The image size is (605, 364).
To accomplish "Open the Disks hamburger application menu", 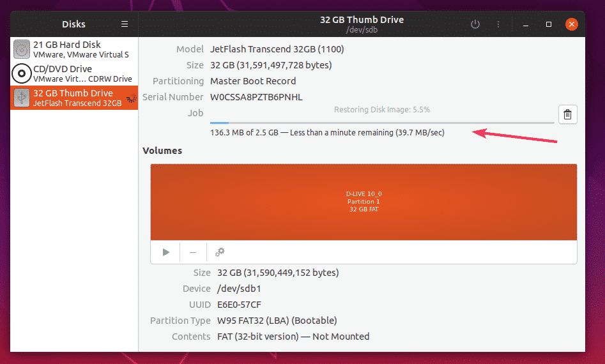I will pyautogui.click(x=124, y=24).
